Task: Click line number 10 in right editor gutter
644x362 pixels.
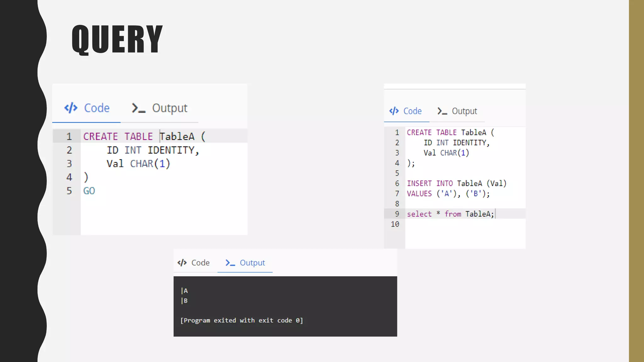Action: click(x=395, y=224)
